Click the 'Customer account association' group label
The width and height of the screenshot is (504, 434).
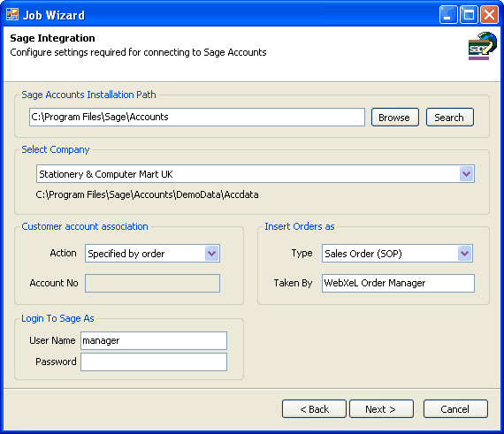pos(85,226)
